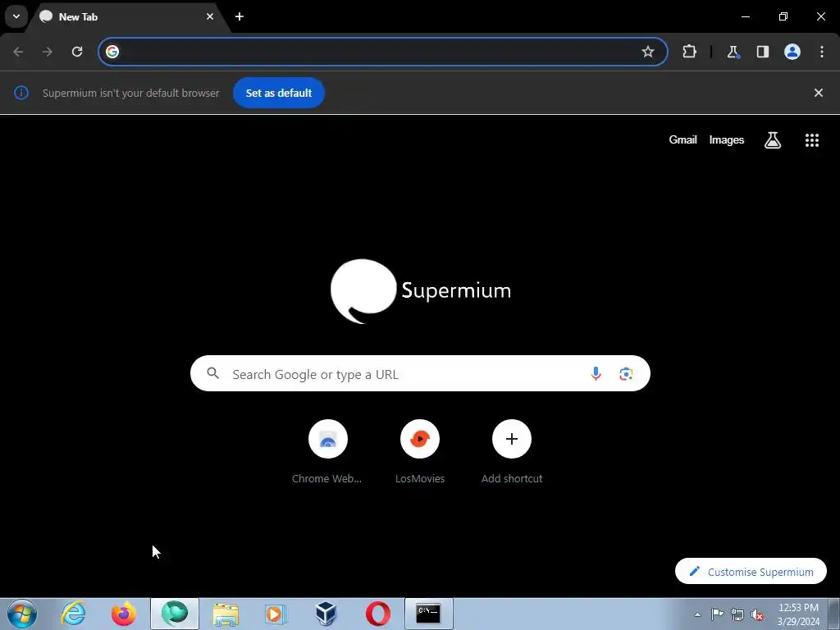Open the Google apps grid
Screen dimensions: 840x630
811,139
